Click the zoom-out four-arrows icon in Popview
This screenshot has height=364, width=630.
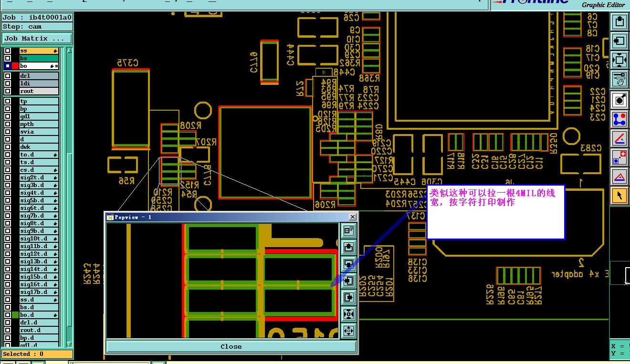(x=348, y=331)
